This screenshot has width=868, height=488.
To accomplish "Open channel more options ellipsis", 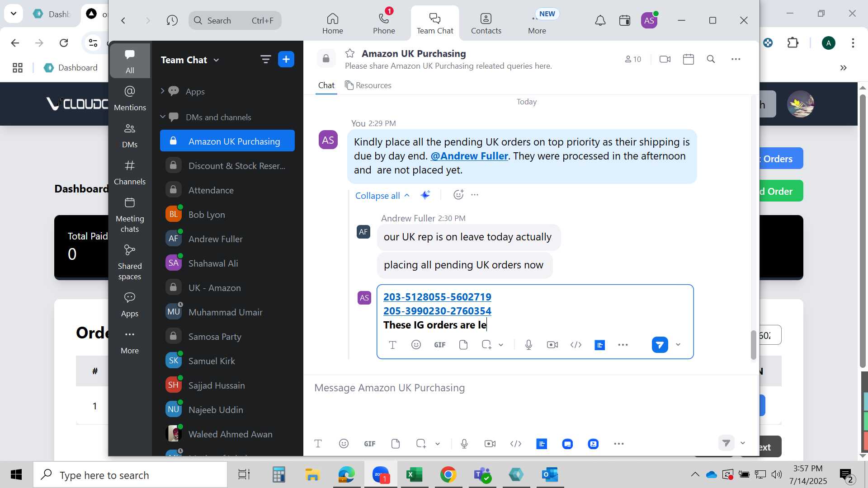I will tap(736, 59).
